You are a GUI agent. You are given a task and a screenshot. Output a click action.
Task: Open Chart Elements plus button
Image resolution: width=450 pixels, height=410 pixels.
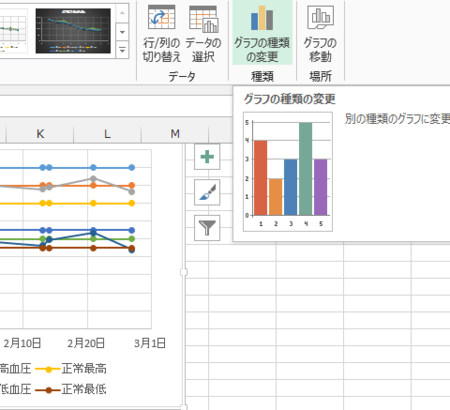click(207, 157)
